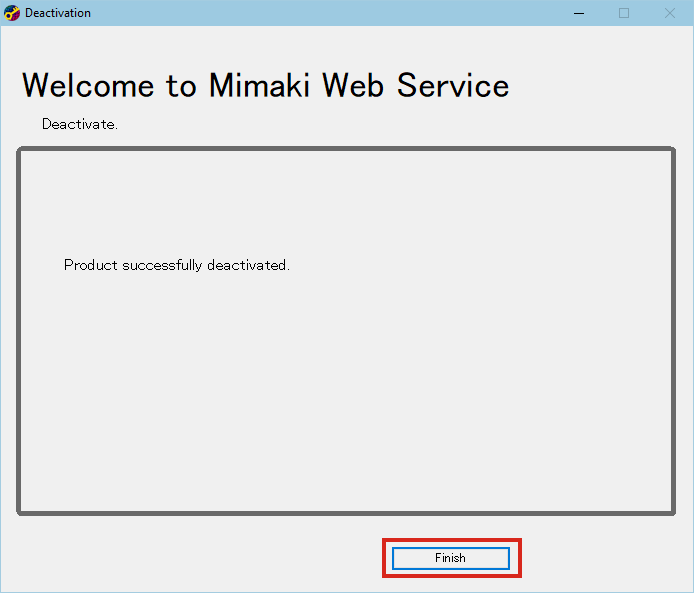Click the empty space right of Finish button
Screen dimensions: 694x593
(x=600, y=558)
